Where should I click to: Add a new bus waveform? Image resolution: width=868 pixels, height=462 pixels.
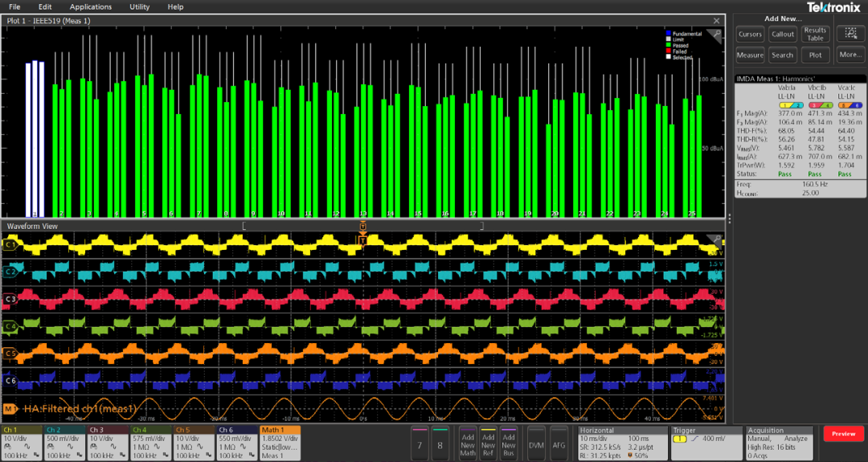(x=508, y=443)
